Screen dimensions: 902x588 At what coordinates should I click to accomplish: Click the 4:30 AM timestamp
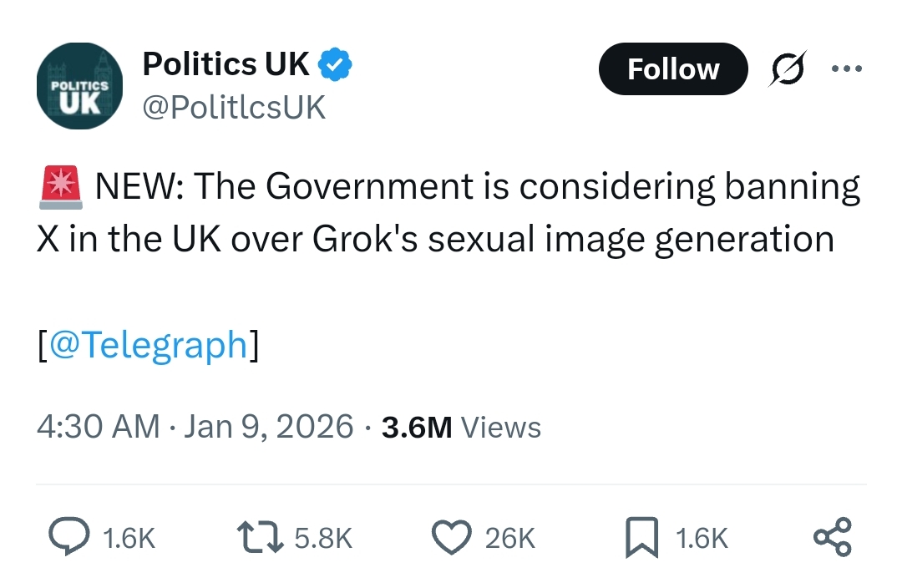[98, 427]
